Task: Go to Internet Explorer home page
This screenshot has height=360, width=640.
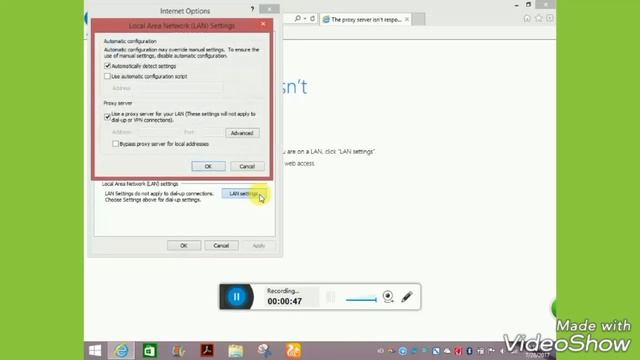Action: [x=527, y=18]
